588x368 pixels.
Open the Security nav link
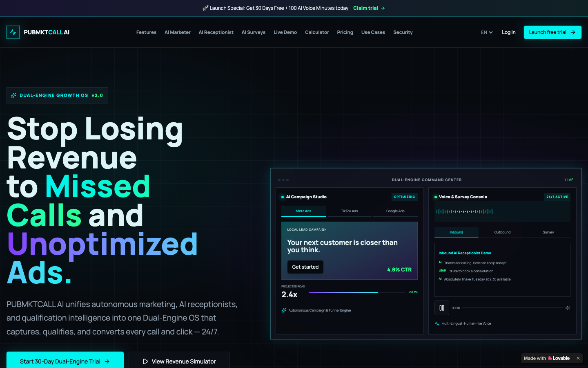point(403,32)
